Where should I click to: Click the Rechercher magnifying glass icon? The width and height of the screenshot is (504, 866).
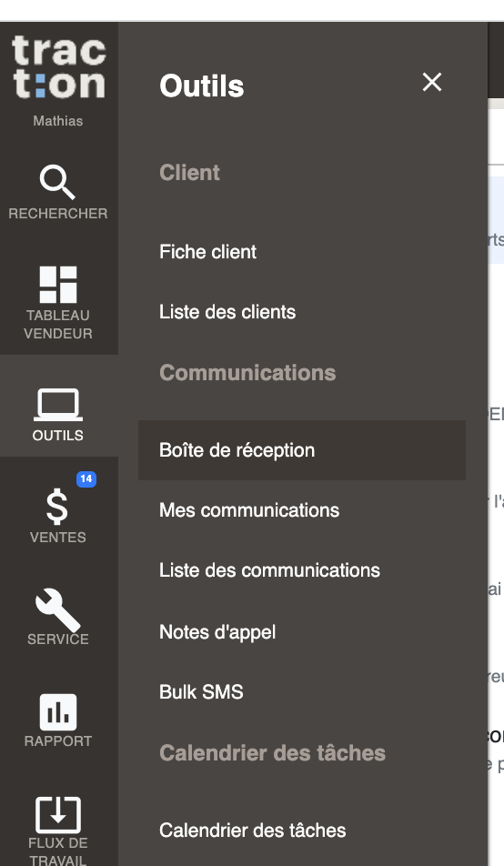click(x=57, y=183)
